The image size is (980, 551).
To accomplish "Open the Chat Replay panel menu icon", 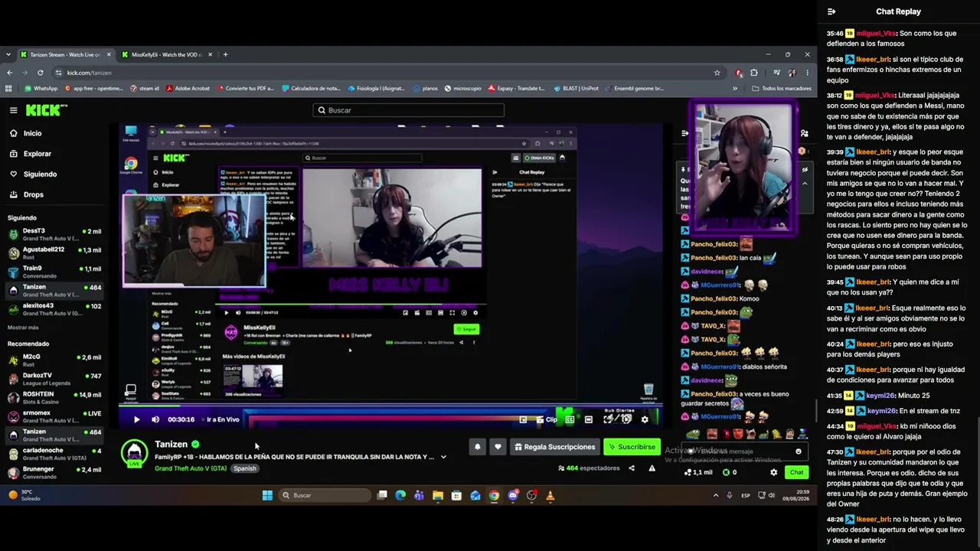I will (x=831, y=11).
